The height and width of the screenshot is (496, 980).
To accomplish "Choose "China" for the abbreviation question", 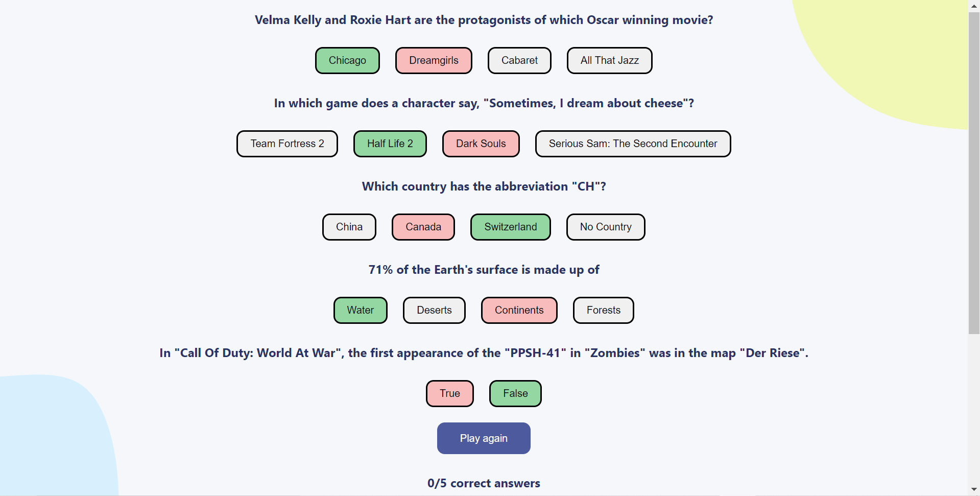I will click(349, 227).
